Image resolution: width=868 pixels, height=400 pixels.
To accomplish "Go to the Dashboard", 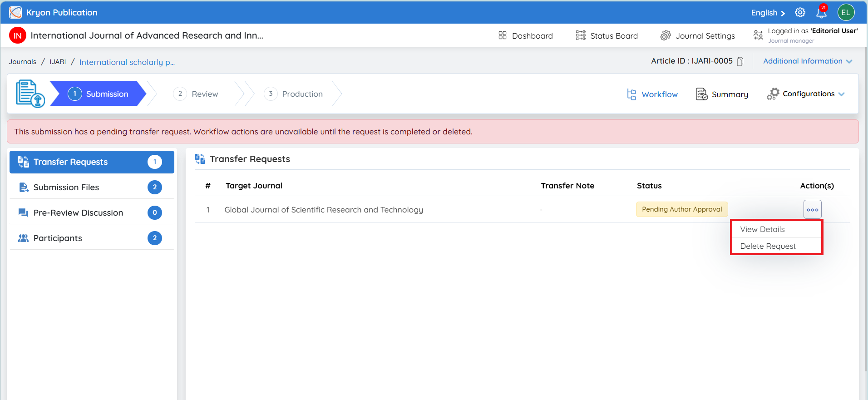I will pos(525,35).
